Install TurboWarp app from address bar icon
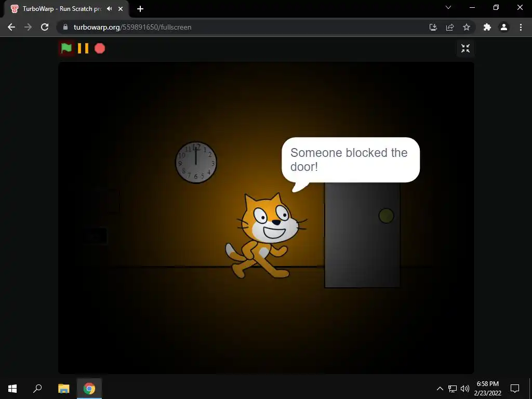 click(x=433, y=27)
